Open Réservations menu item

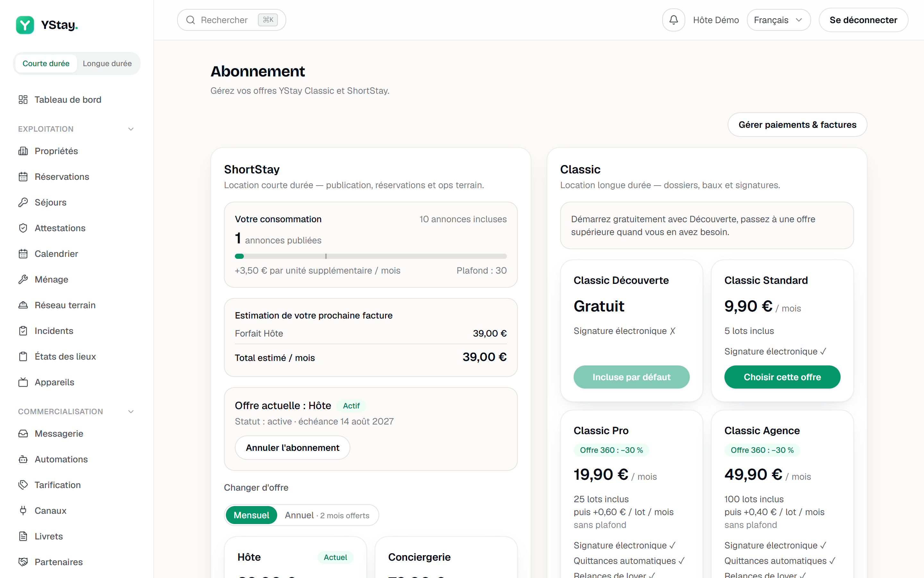point(76,177)
